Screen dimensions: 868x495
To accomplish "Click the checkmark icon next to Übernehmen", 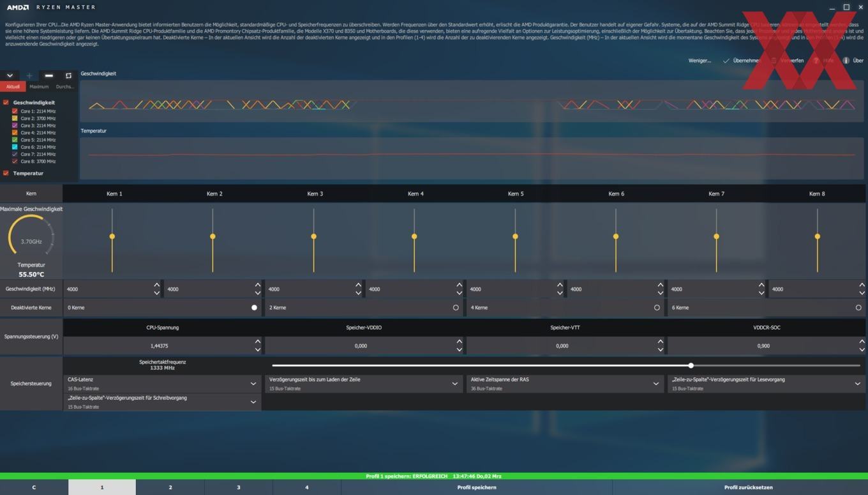I will click(726, 61).
